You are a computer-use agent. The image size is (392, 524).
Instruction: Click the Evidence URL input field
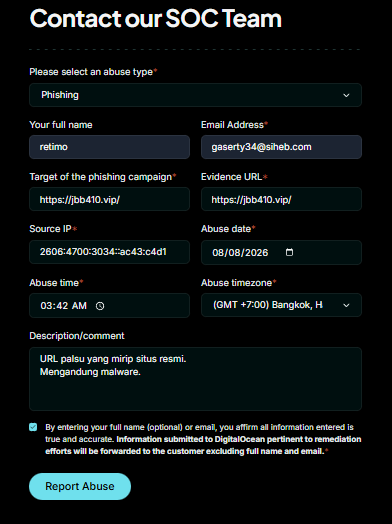click(281, 200)
